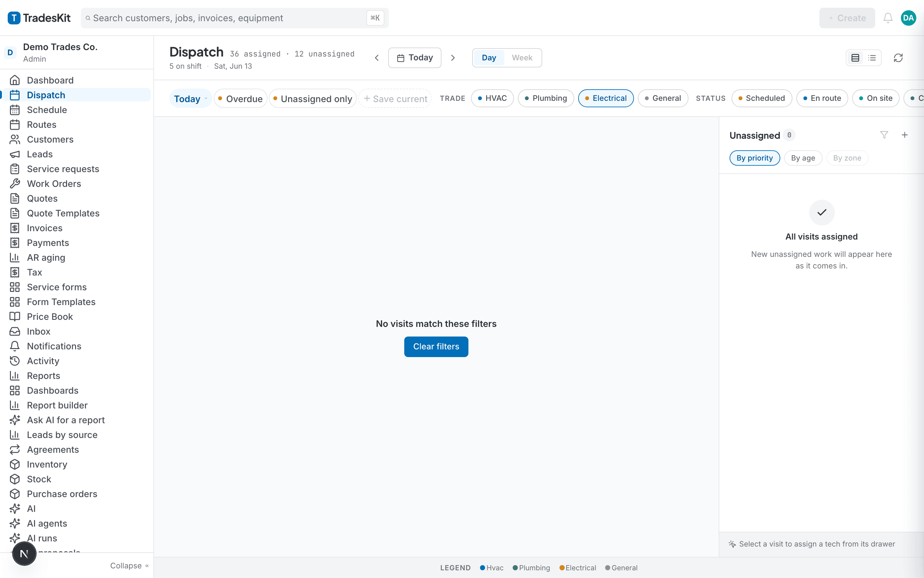
Task: Click Save current view button
Action: 395,99
